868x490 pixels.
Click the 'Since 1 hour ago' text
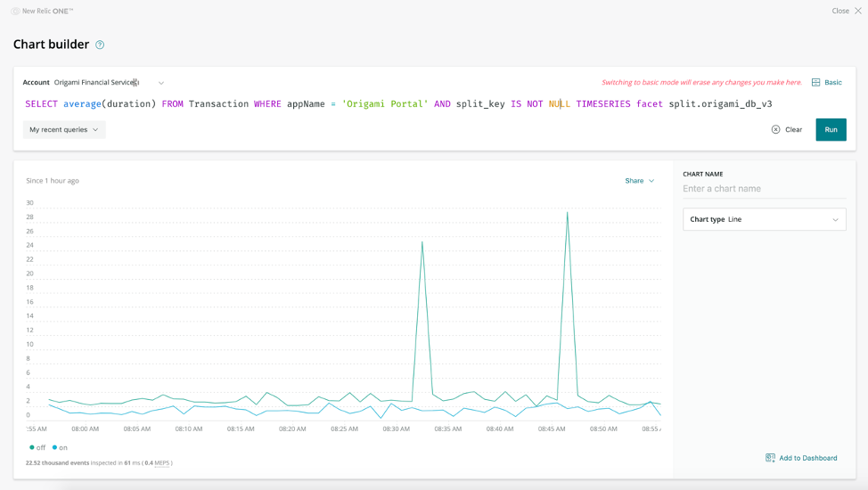pyautogui.click(x=53, y=181)
